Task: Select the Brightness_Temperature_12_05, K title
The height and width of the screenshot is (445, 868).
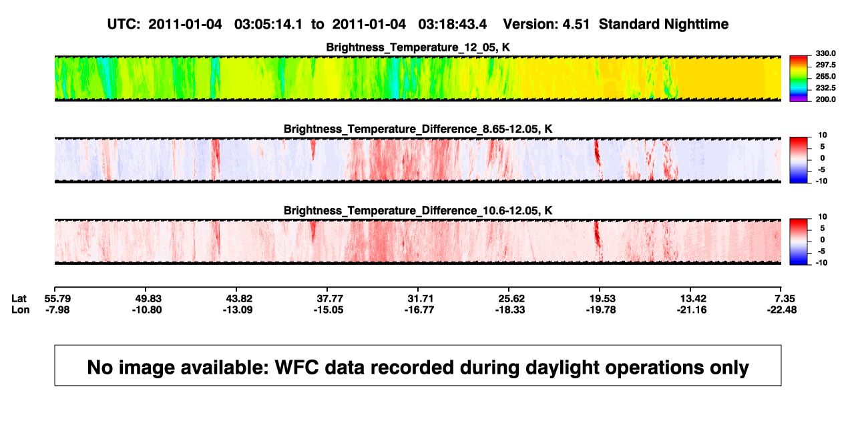Action: (x=418, y=47)
